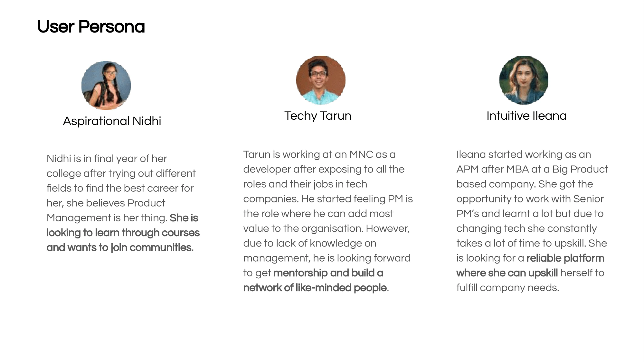Click bold phrase 'and wants to join communities.'
This screenshot has width=644, height=362.
point(120,247)
